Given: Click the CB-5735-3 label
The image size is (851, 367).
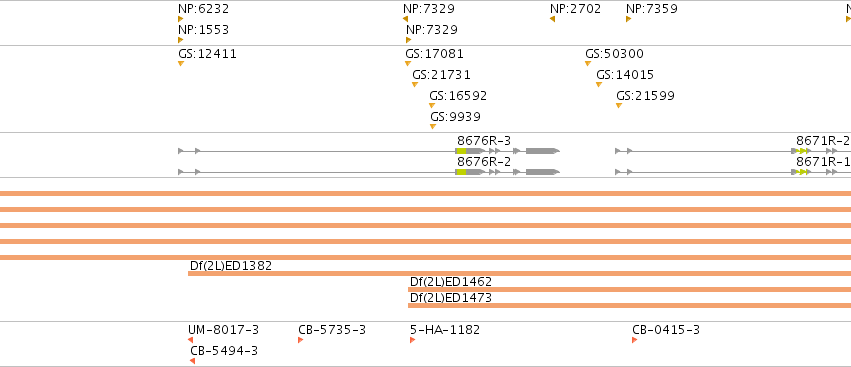Looking at the screenshot, I should tap(332, 330).
